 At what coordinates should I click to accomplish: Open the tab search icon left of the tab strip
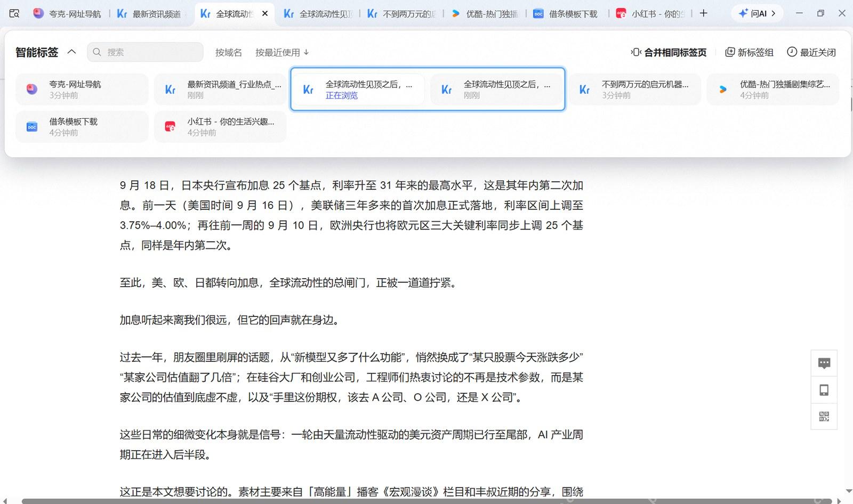click(14, 13)
